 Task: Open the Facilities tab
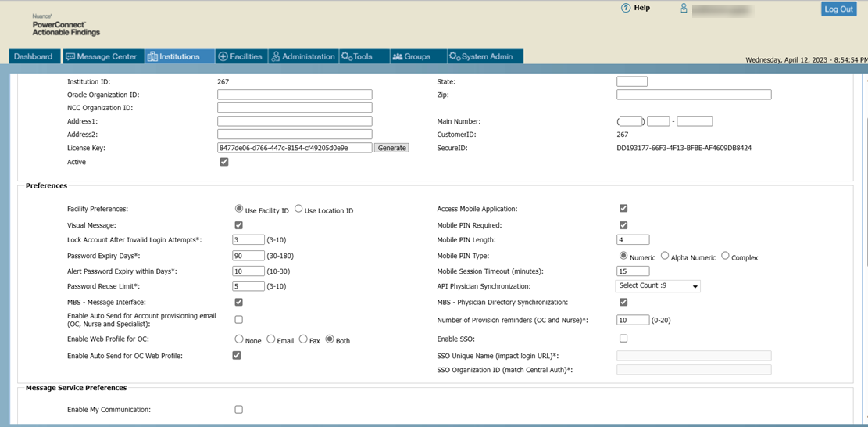click(241, 56)
